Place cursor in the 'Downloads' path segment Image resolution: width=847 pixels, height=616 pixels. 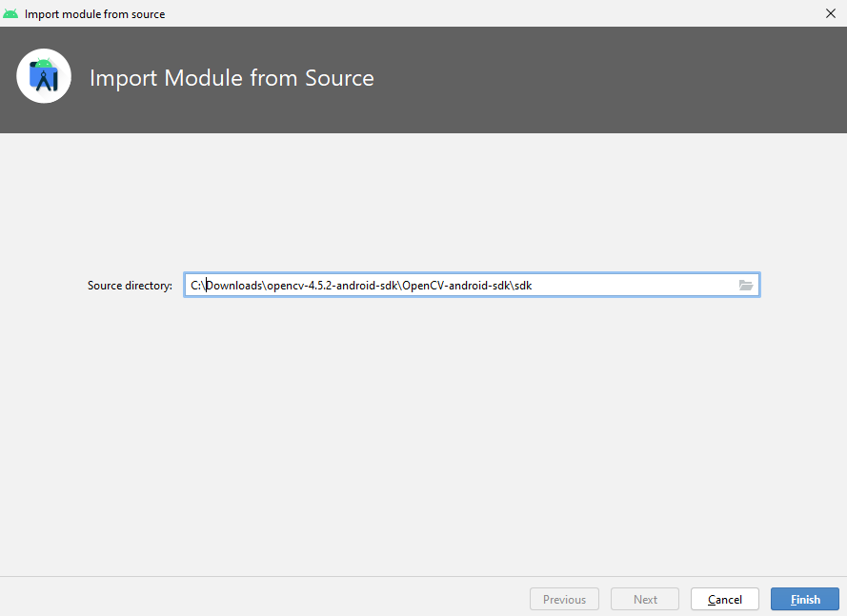pos(233,285)
